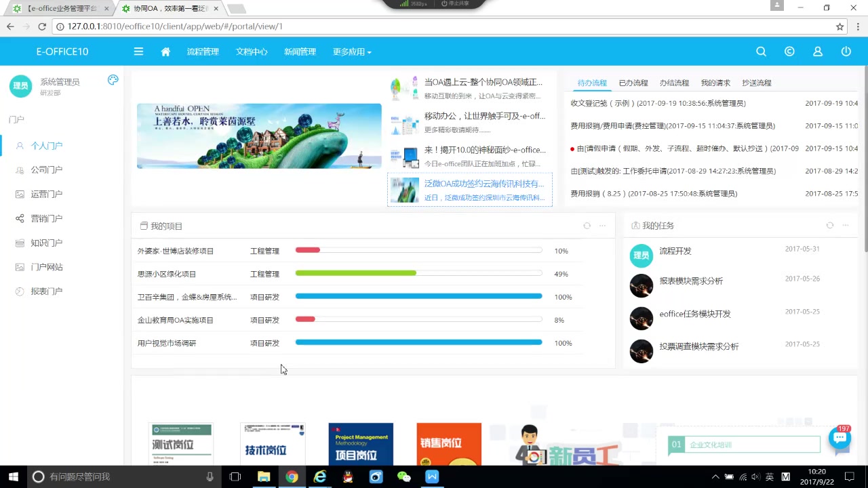Switch to the 已办流程 tab
Screen dimensions: 868x488
point(633,82)
